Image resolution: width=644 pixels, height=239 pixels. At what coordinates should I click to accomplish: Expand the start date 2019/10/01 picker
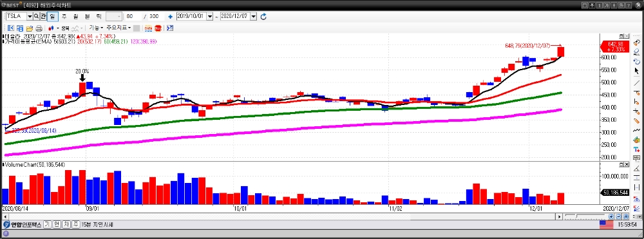click(210, 16)
